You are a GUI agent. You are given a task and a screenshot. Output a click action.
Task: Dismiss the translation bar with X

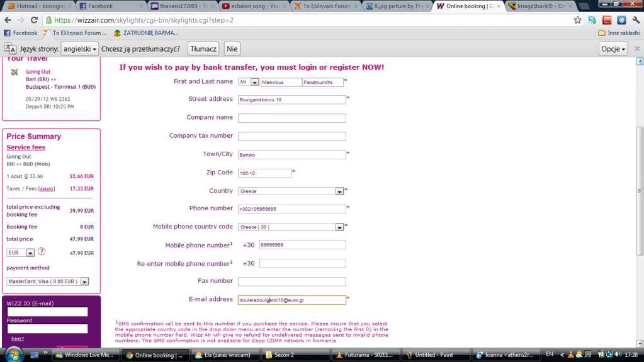637,48
